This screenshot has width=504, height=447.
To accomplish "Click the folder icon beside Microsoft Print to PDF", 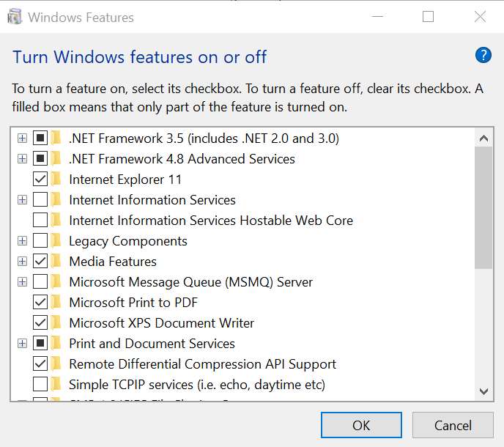I will tap(56, 303).
